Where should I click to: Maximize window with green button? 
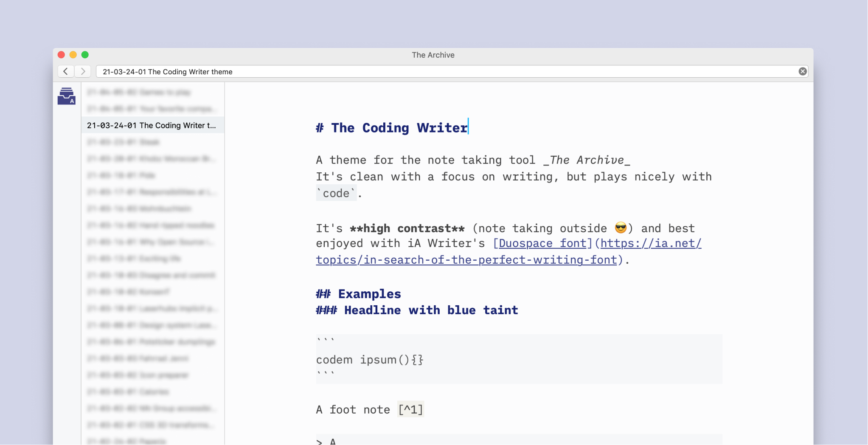point(85,55)
